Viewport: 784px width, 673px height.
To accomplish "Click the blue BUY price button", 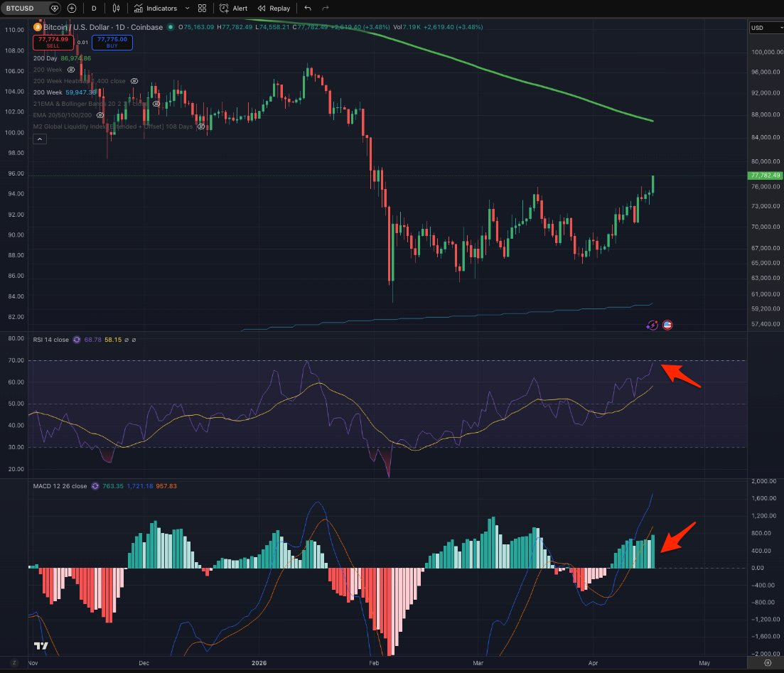I will coord(112,42).
